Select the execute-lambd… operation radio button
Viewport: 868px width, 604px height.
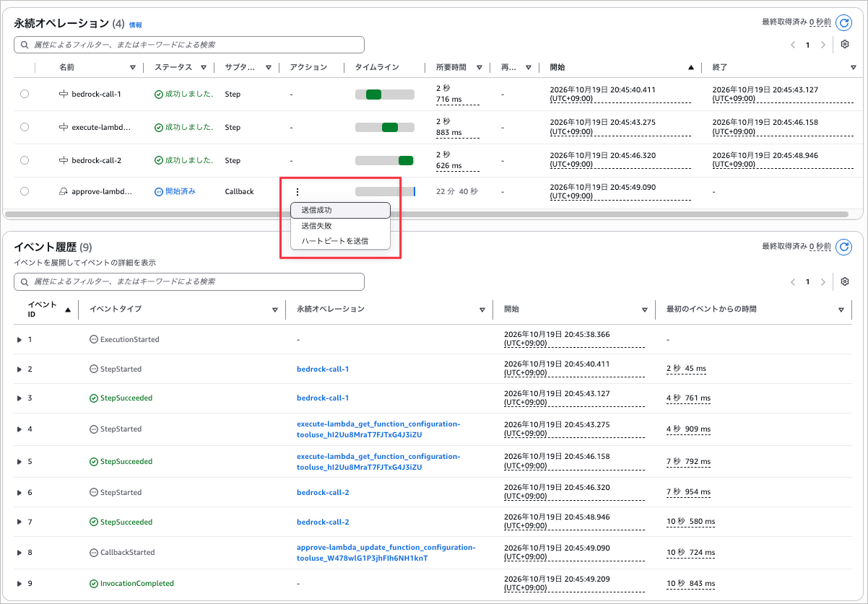pos(25,127)
